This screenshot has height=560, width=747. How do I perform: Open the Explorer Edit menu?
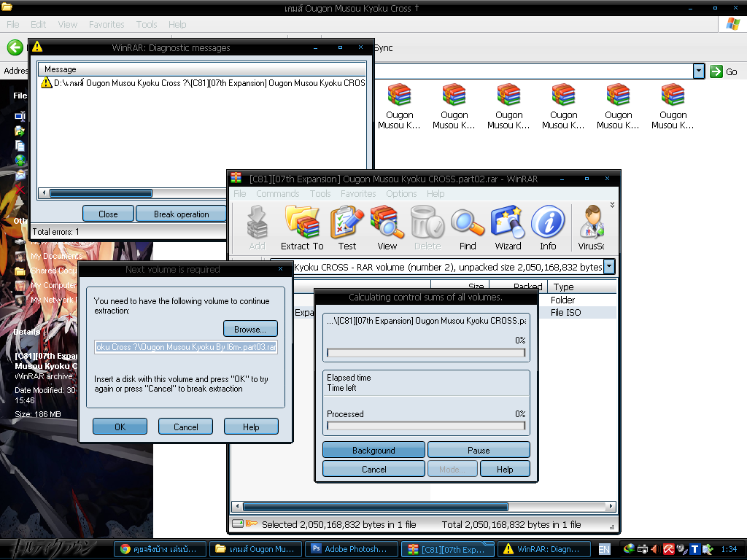[38, 24]
